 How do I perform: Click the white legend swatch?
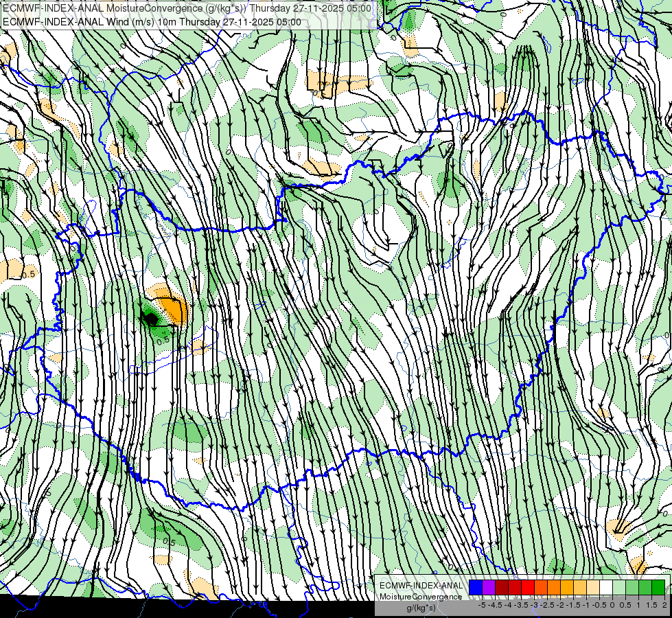pyautogui.click(x=606, y=587)
